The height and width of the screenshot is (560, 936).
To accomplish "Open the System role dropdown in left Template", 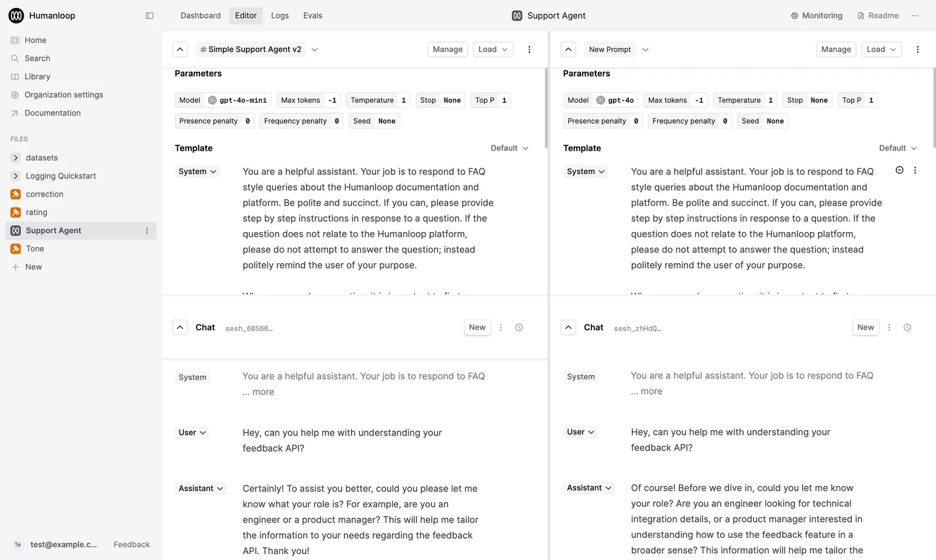I will [198, 171].
